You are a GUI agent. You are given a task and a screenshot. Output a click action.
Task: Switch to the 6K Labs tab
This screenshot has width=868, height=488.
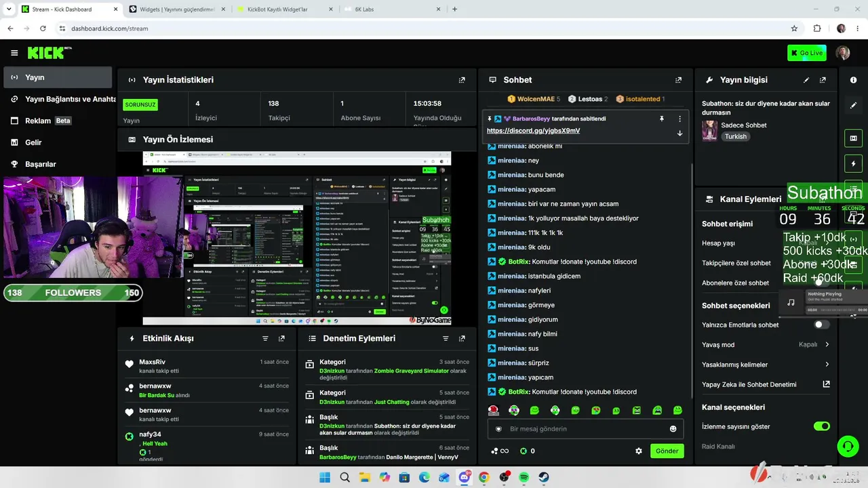pos(392,9)
